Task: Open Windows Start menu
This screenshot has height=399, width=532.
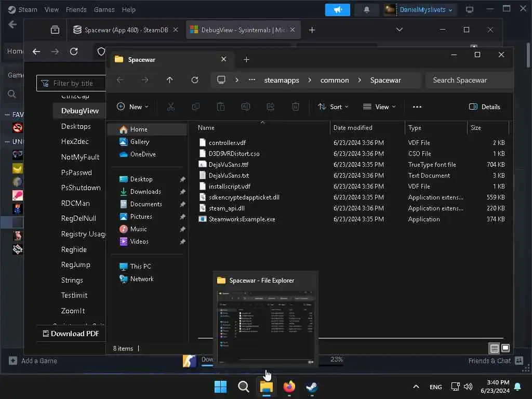Action: (x=220, y=387)
